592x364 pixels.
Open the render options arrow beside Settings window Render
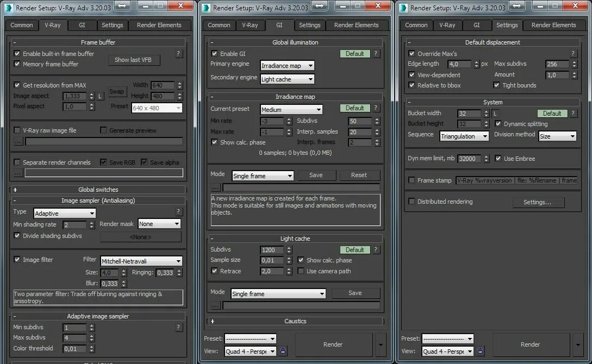[x=578, y=344]
